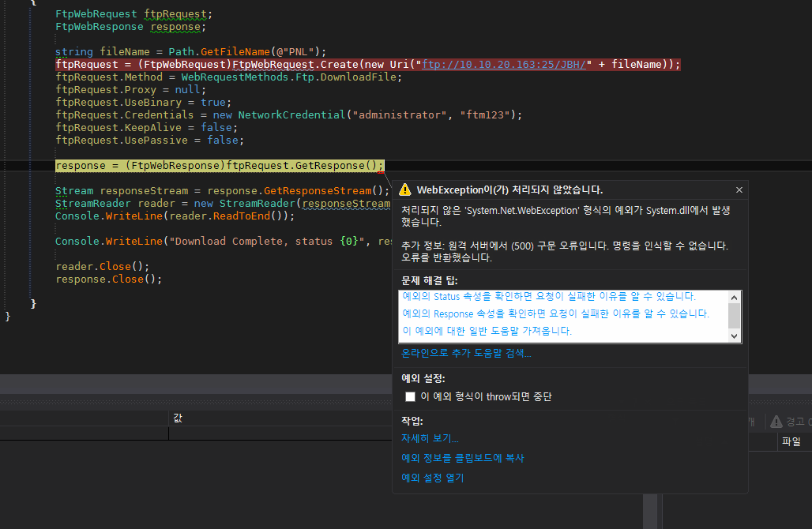
Task: Open the Status 속성 troubleshooting tip
Action: (549, 297)
